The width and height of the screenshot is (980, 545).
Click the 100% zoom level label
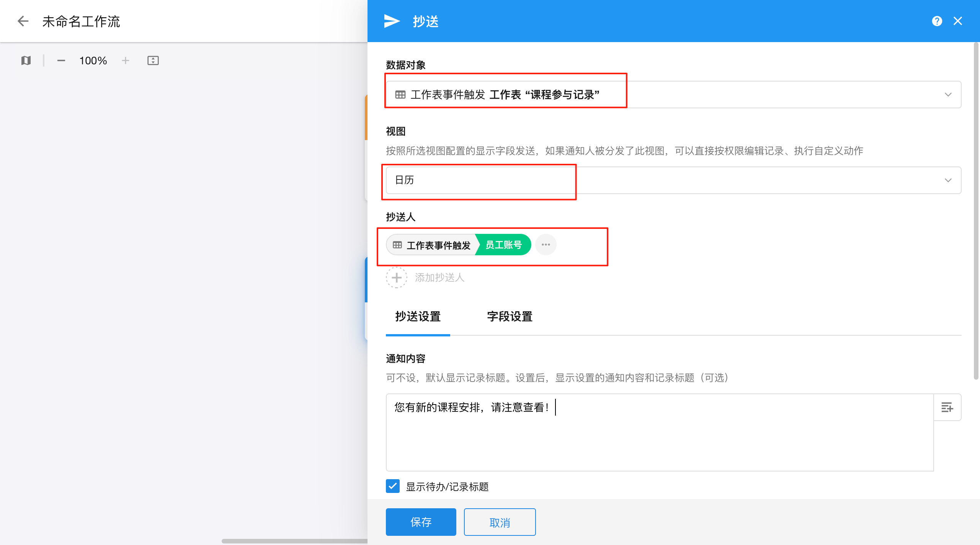(93, 60)
